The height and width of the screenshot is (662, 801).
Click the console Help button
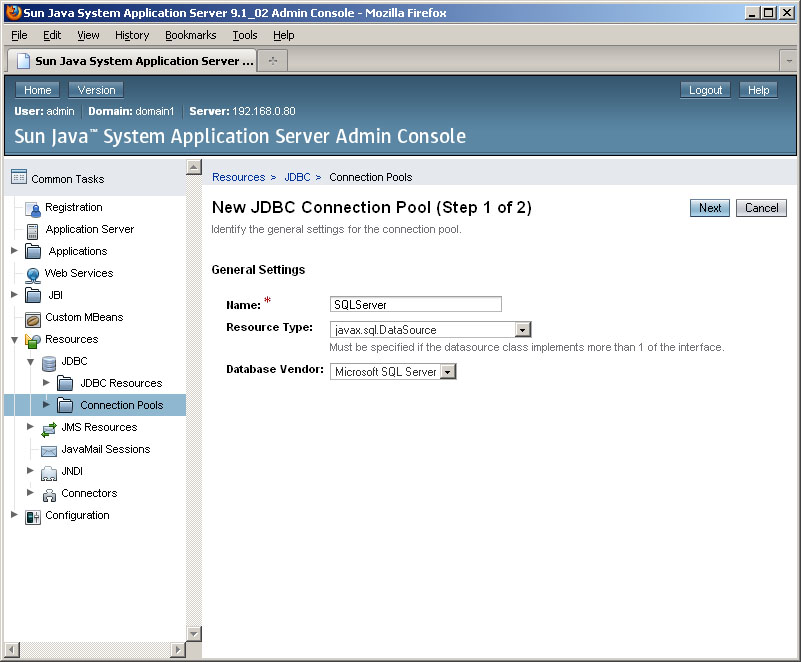tap(759, 90)
